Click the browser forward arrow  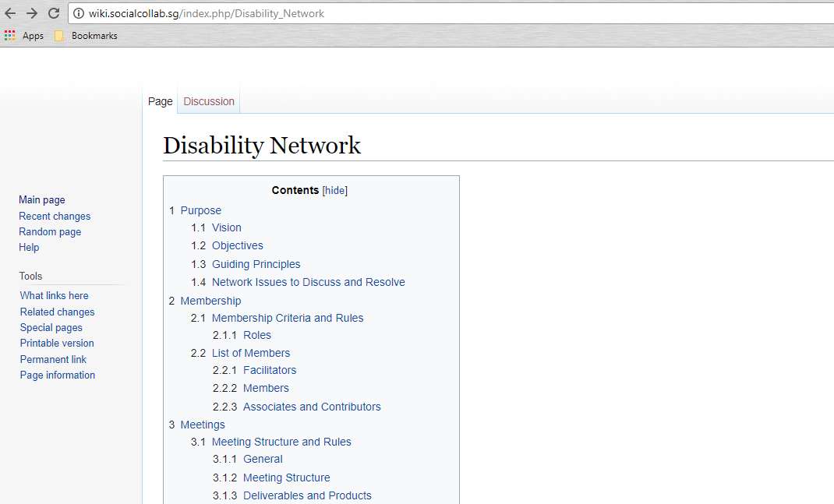[x=32, y=13]
